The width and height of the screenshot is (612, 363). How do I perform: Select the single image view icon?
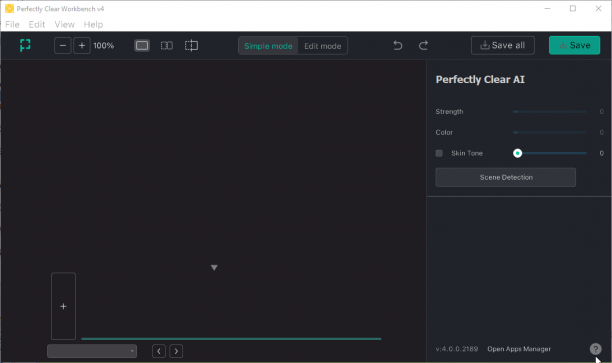142,46
